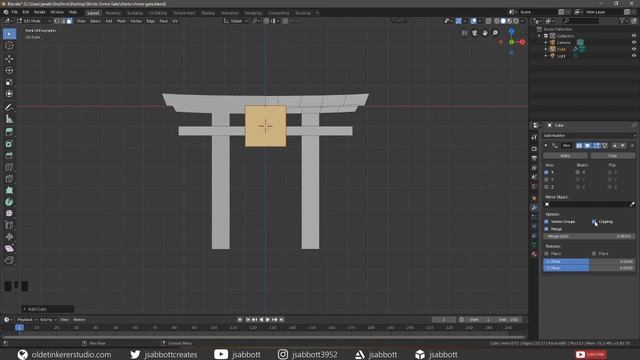Choose the Poly Build tool
The height and width of the screenshot is (360, 640).
[x=9, y=190]
